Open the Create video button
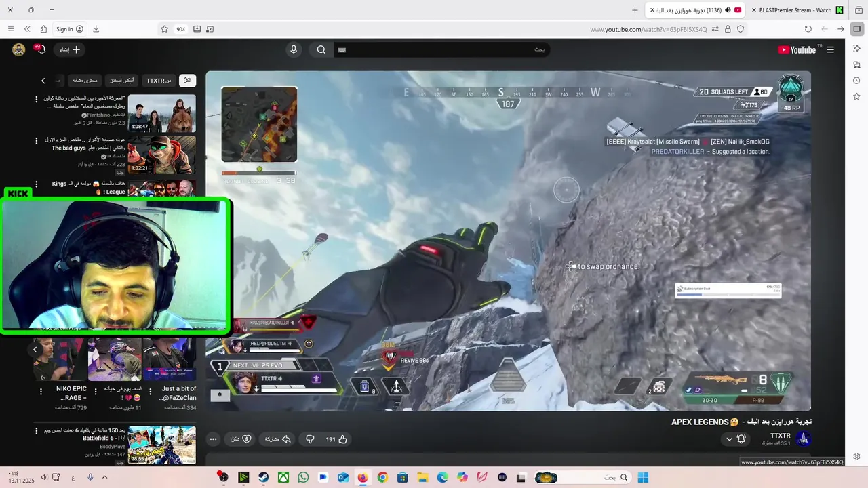Screen dimensions: 868x488 tap(71, 49)
